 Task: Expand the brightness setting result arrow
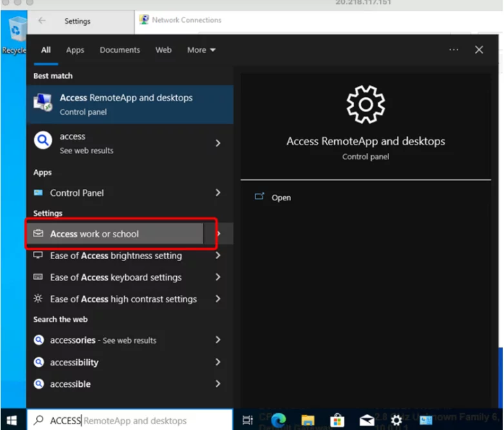tap(218, 255)
